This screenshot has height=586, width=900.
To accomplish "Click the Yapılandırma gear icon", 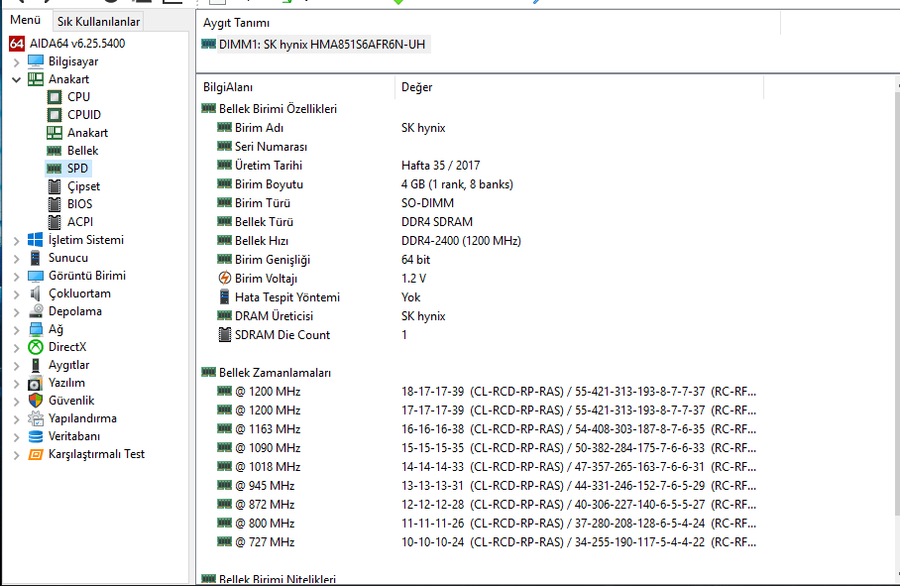I will point(36,418).
